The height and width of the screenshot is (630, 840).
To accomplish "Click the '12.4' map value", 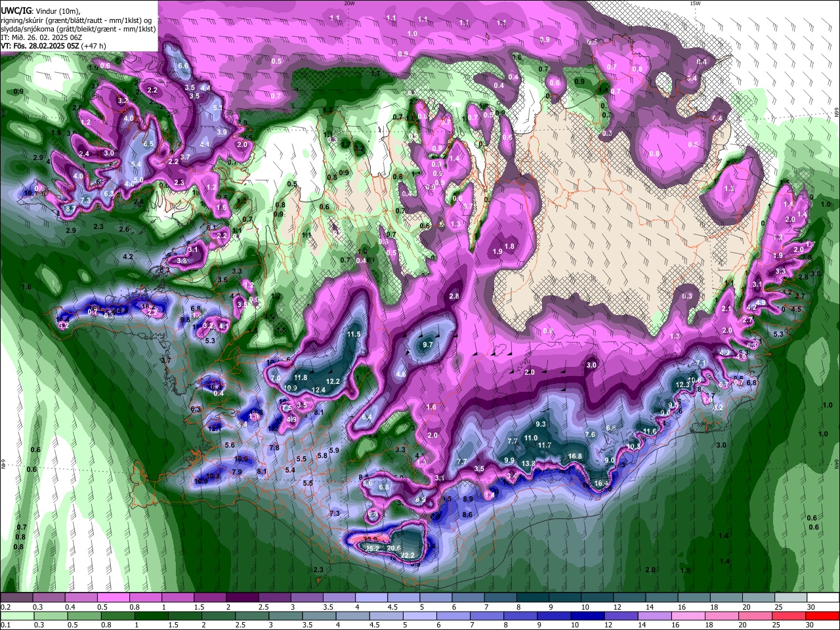I will 319,390.
